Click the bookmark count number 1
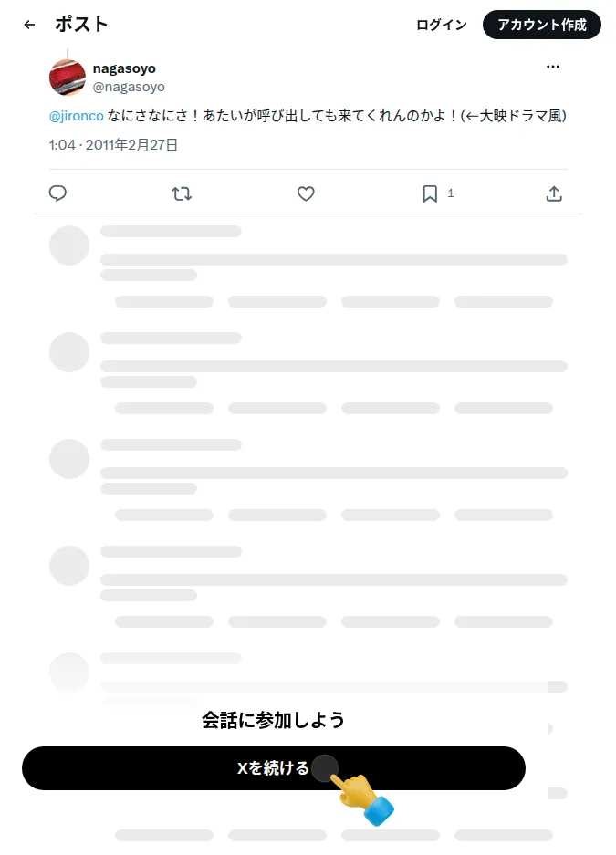 click(451, 193)
